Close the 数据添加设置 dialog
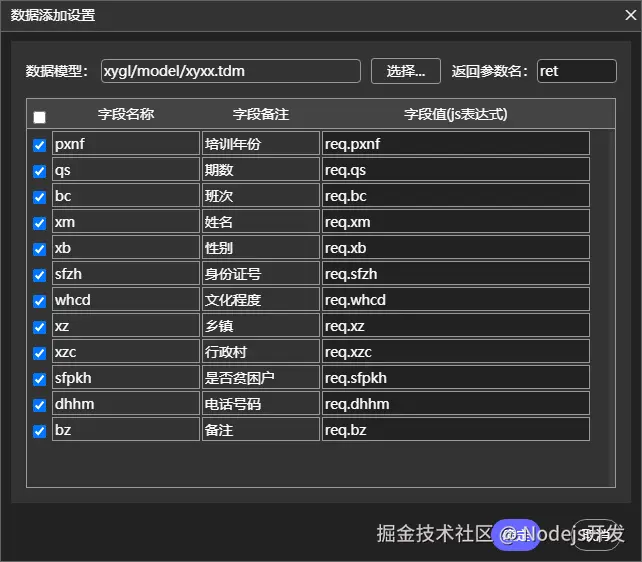Screen dimensions: 642x562 pos(631,15)
